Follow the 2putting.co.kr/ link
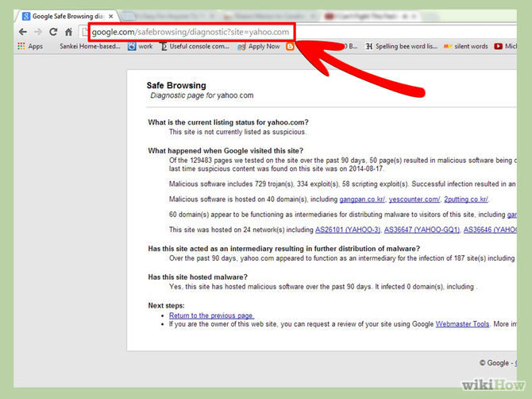532x399 pixels. point(466,199)
